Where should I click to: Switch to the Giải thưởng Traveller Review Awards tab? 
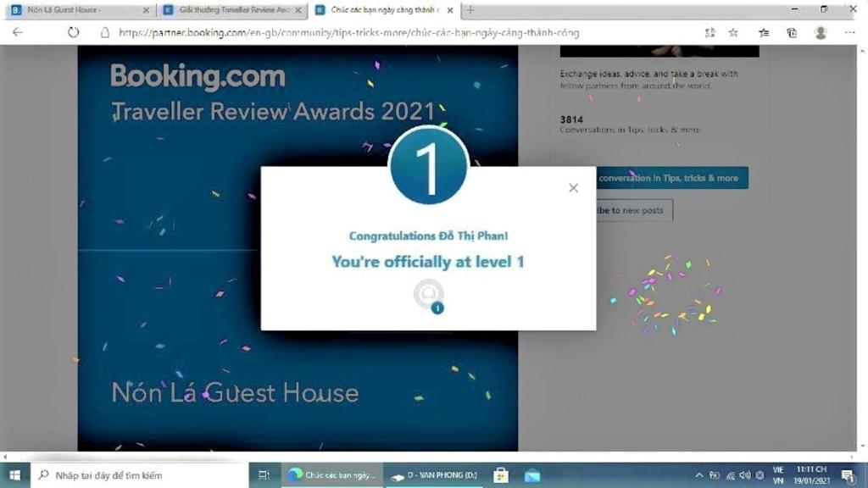coord(229,10)
